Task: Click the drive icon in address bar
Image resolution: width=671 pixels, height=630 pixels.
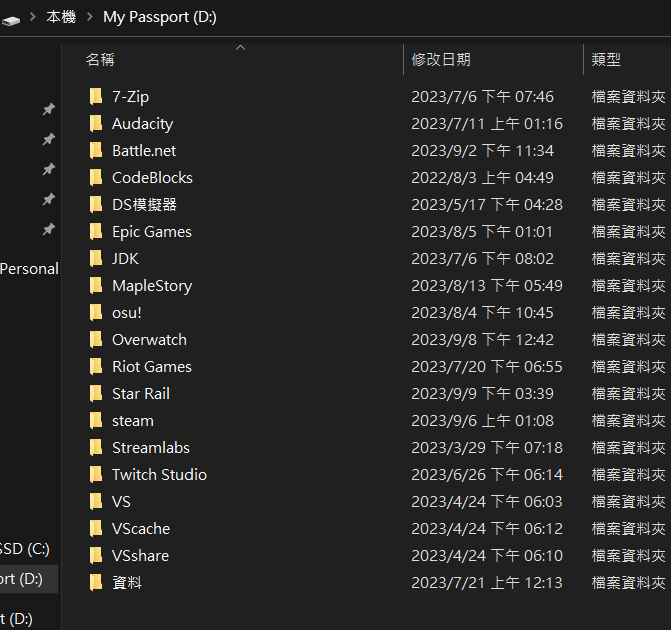Action: 10,20
